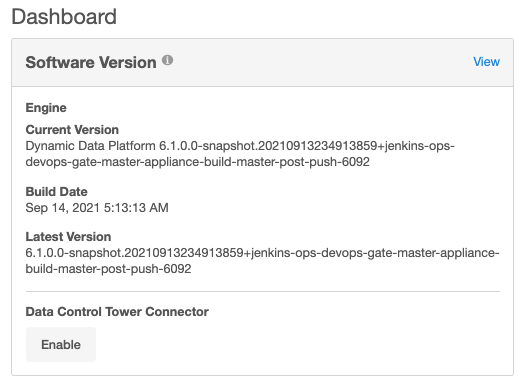Click the Current Version label

pos(72,130)
